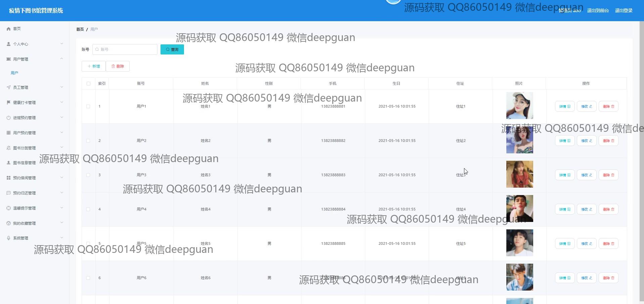The image size is (644, 304).
Task: Expand the 预约归还管理 menu chevron
Action: pyautogui.click(x=62, y=193)
